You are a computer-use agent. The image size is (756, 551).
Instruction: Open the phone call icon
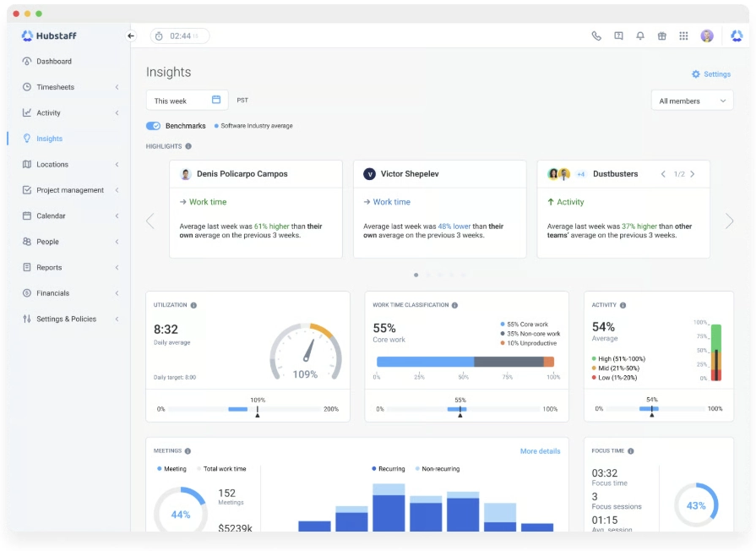(596, 35)
